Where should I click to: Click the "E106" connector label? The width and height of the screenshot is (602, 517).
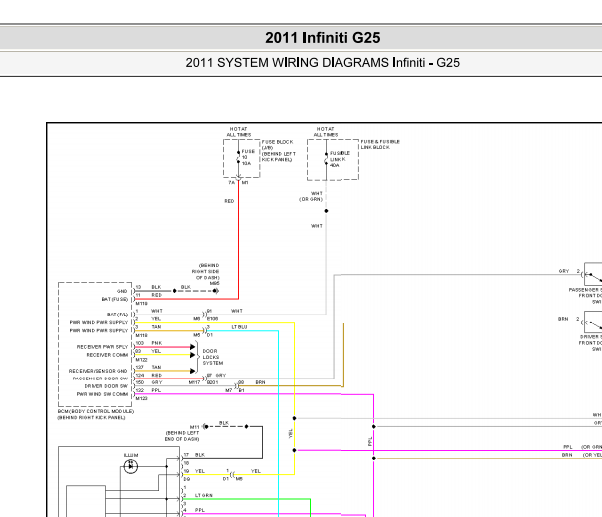tap(212, 319)
